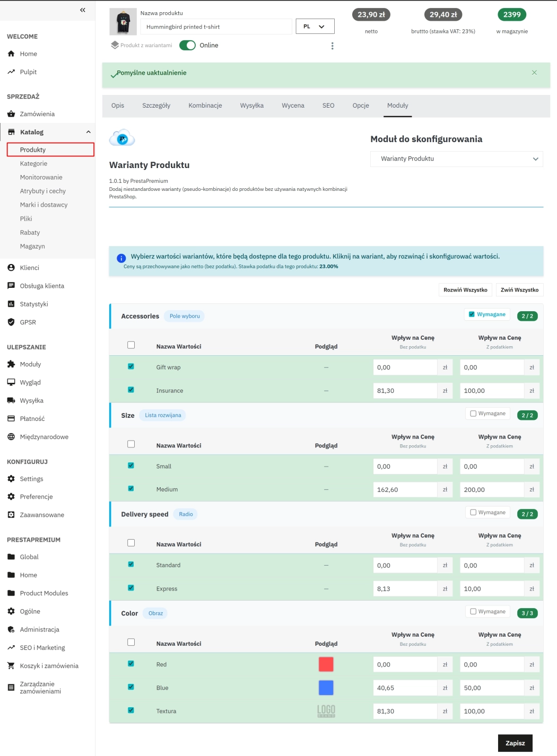The height and width of the screenshot is (756, 557).
Task: Toggle the product Online switch
Action: pos(188,46)
